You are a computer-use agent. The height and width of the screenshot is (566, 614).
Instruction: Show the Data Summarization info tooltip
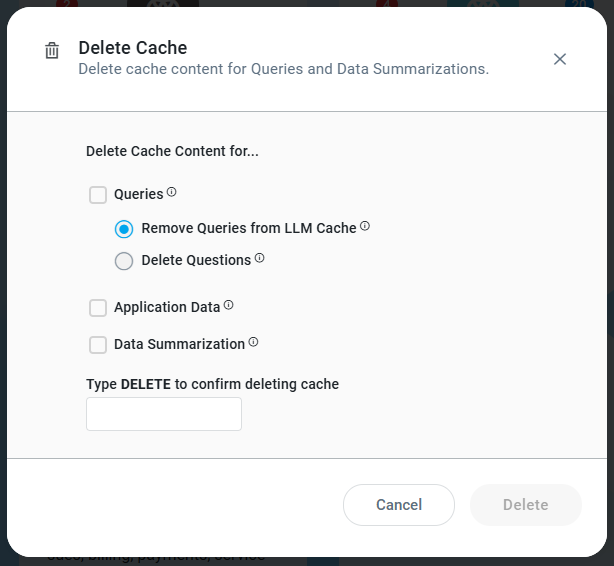point(254,342)
